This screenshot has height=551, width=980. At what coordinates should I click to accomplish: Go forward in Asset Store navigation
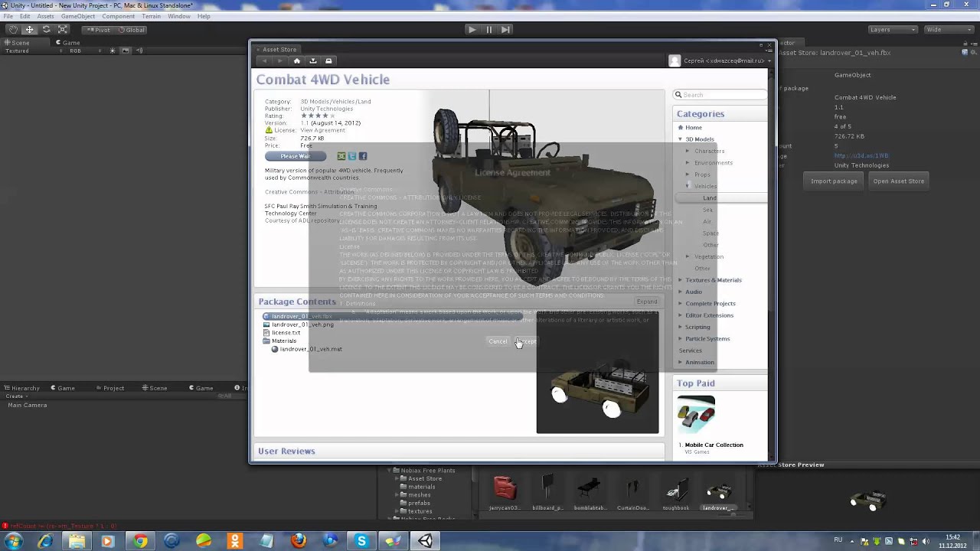[x=279, y=60]
